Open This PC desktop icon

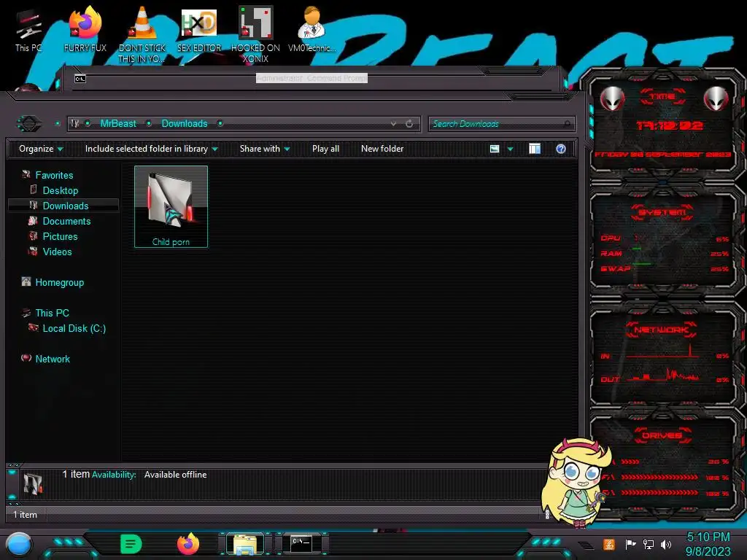[x=28, y=31]
